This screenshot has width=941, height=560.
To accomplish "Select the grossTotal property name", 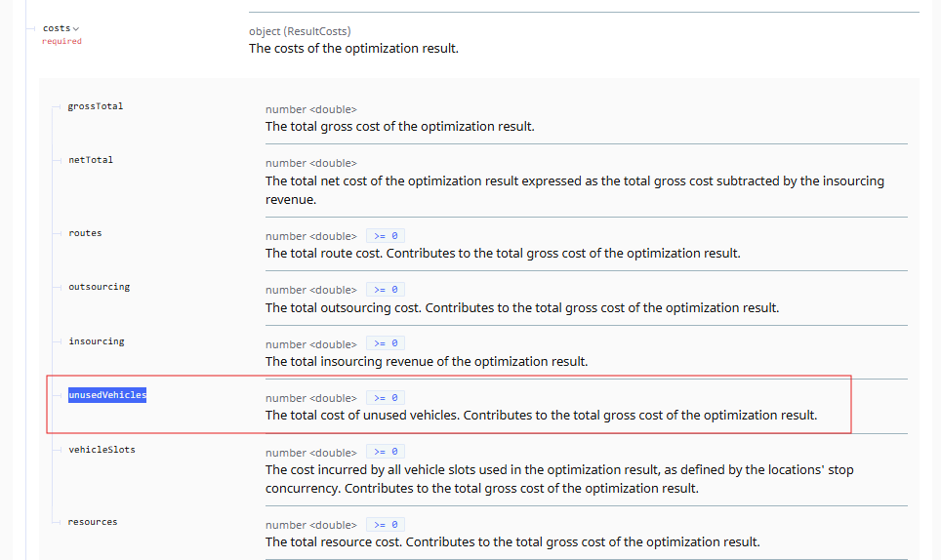I will tap(95, 105).
